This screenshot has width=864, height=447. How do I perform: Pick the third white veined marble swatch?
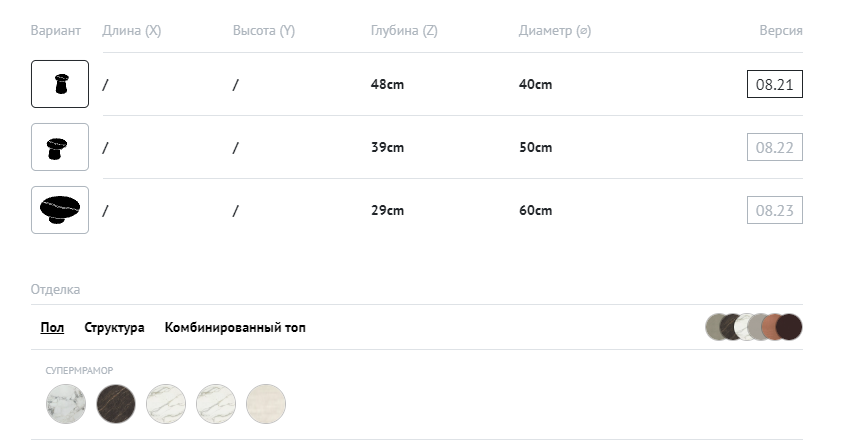(166, 404)
